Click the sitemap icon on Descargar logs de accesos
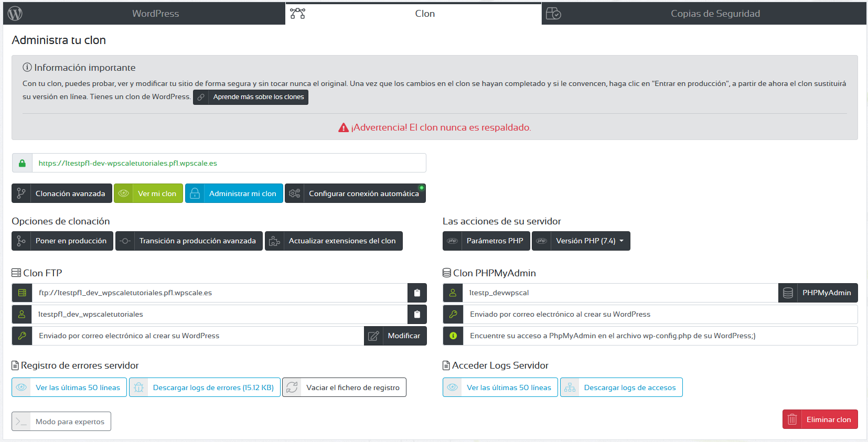Viewport: 868px width, 442px height. click(x=570, y=387)
